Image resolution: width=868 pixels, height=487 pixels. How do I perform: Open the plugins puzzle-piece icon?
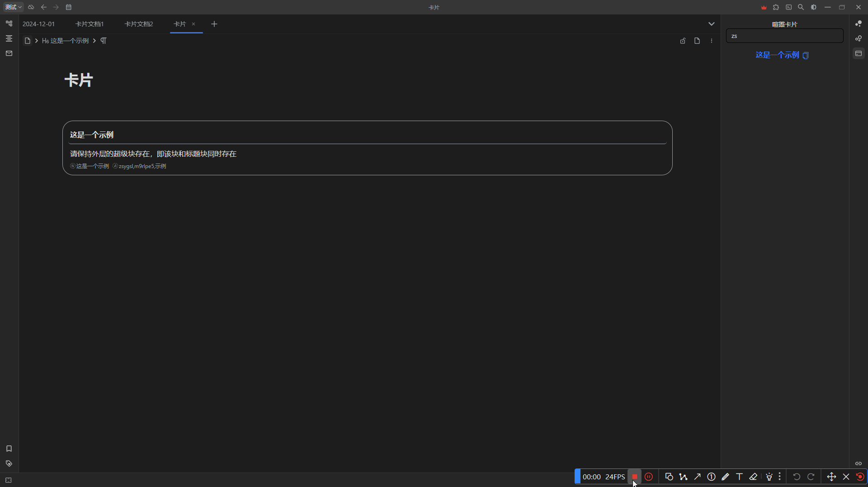click(776, 7)
